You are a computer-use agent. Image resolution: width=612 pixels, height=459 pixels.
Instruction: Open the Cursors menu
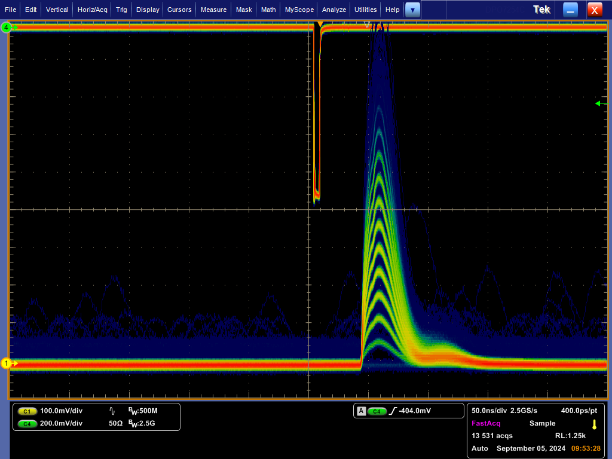point(179,9)
